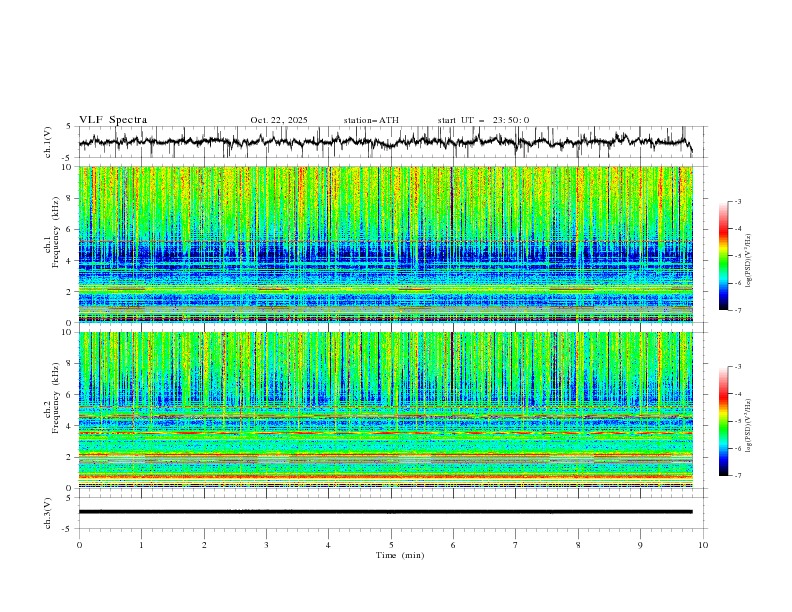Click the '10' tick on time axis

[x=703, y=545]
